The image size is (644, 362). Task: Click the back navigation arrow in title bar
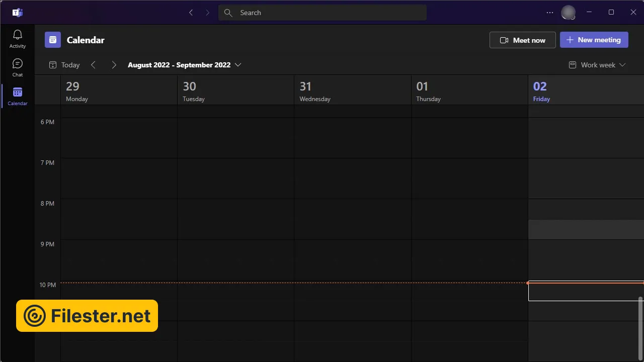191,13
